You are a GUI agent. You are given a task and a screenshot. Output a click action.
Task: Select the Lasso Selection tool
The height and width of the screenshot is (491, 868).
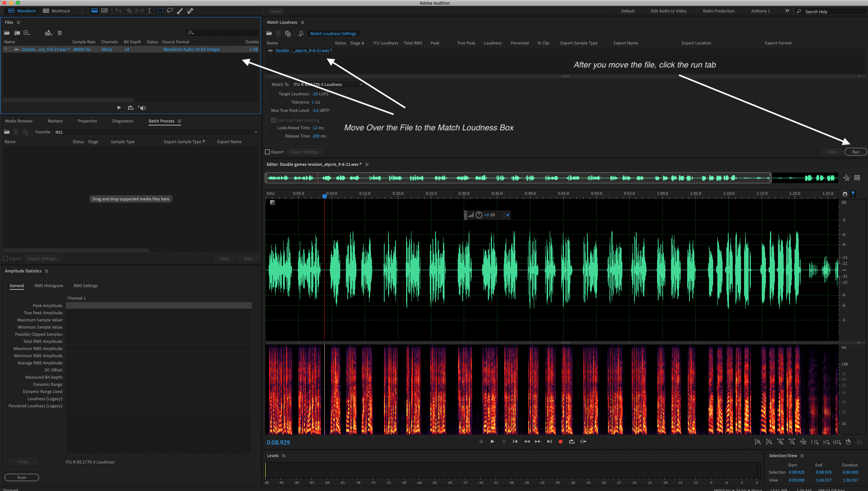(170, 11)
